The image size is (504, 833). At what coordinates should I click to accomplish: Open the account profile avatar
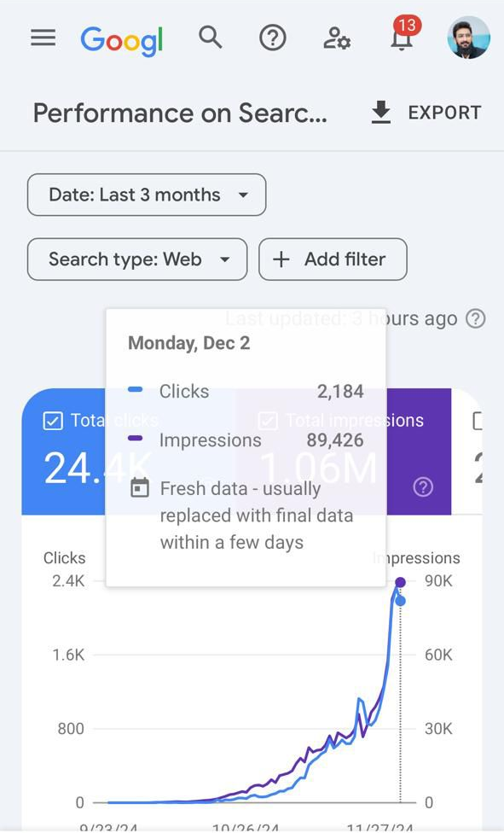point(468,38)
